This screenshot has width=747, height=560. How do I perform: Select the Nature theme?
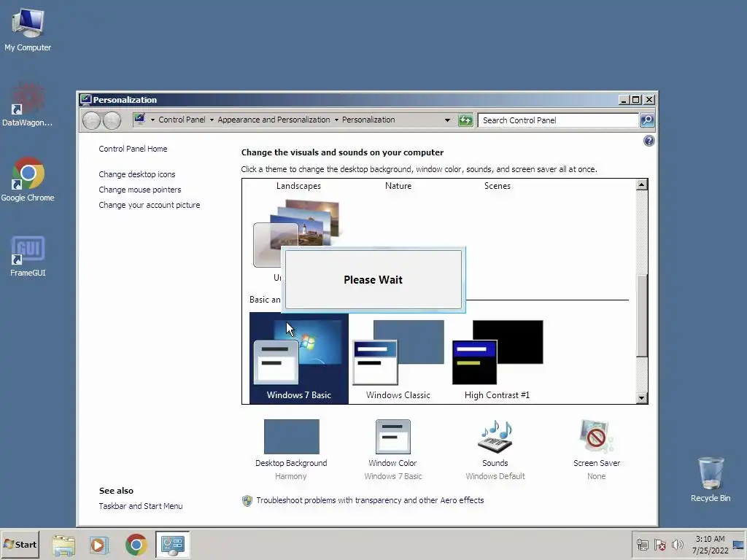click(x=398, y=186)
